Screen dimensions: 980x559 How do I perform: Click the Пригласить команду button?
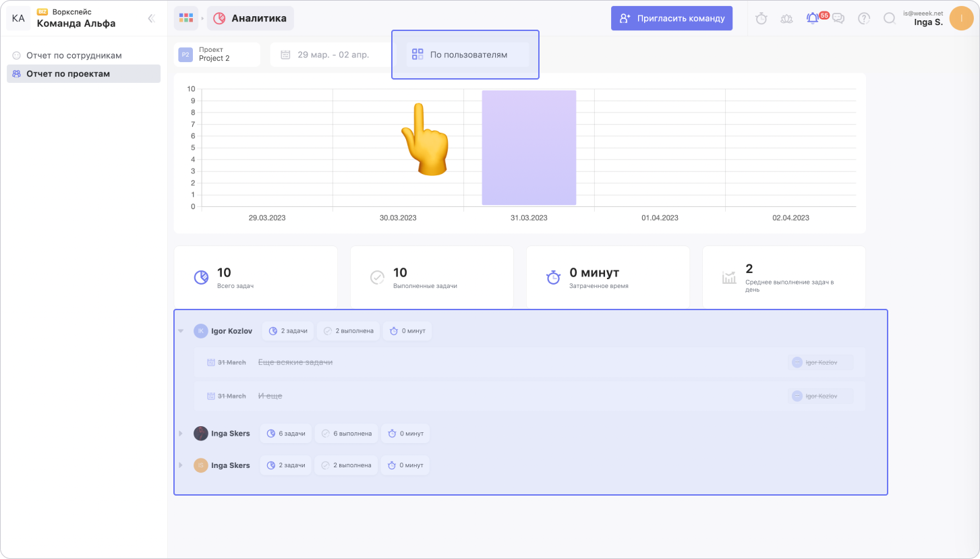(x=672, y=19)
